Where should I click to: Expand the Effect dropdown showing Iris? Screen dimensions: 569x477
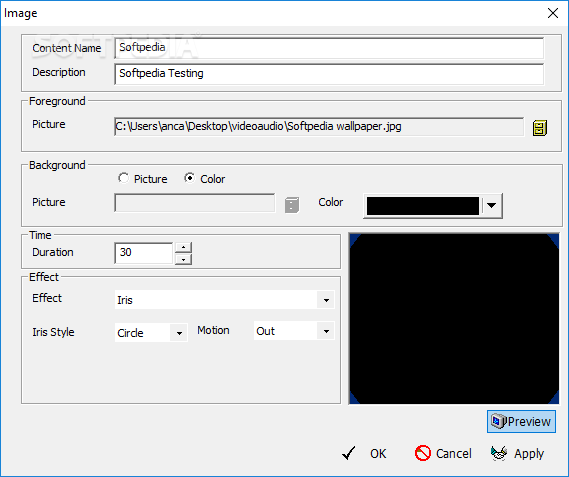coord(326,300)
